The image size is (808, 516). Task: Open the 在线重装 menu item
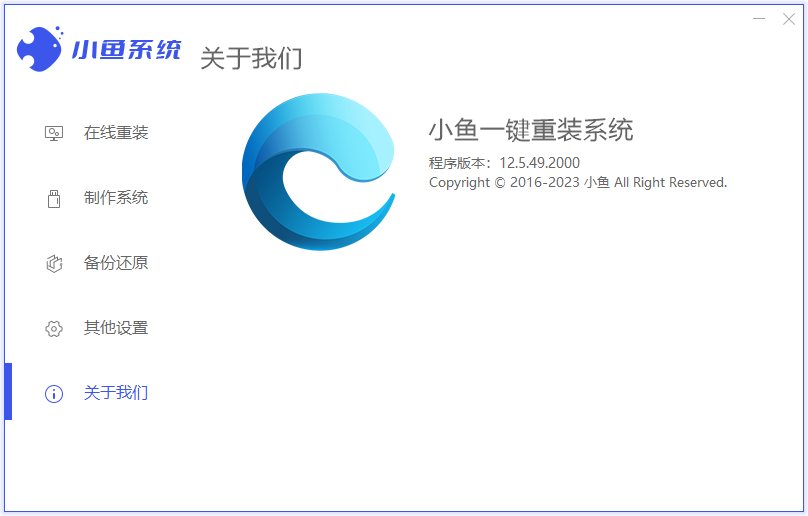click(x=116, y=133)
